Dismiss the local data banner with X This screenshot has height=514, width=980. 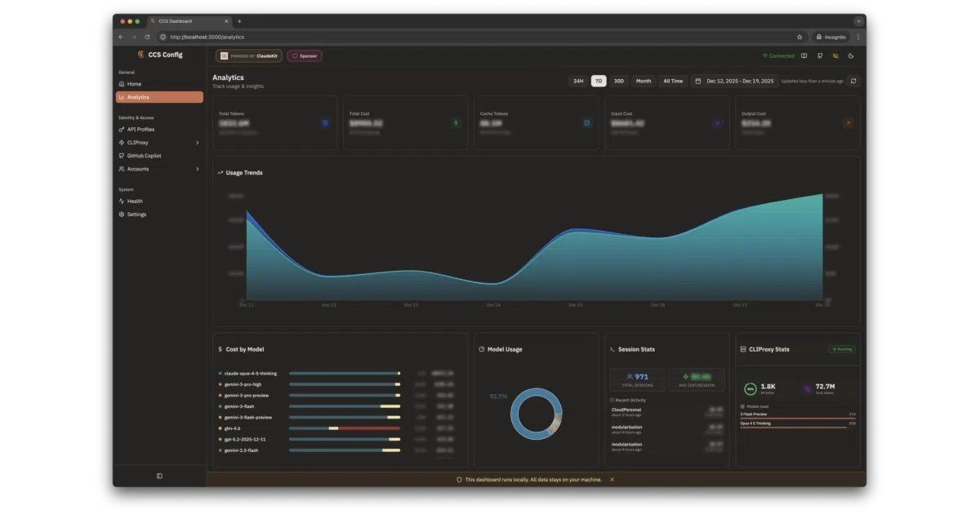point(612,480)
